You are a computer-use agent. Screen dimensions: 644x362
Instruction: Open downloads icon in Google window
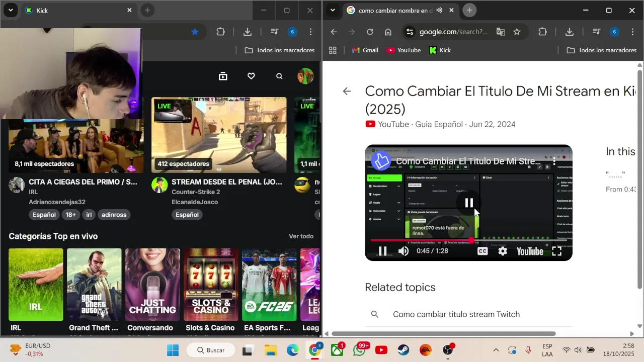[569, 32]
